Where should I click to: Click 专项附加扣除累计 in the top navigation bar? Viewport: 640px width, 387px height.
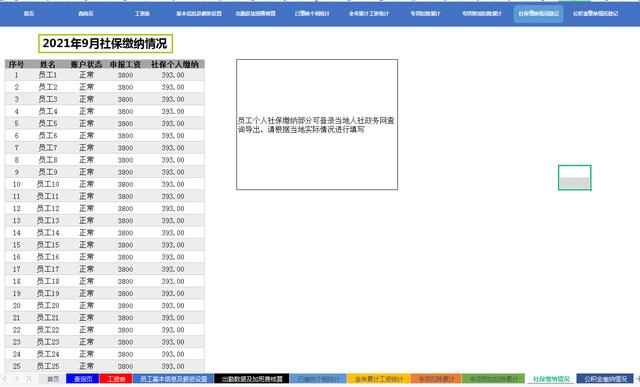click(482, 13)
